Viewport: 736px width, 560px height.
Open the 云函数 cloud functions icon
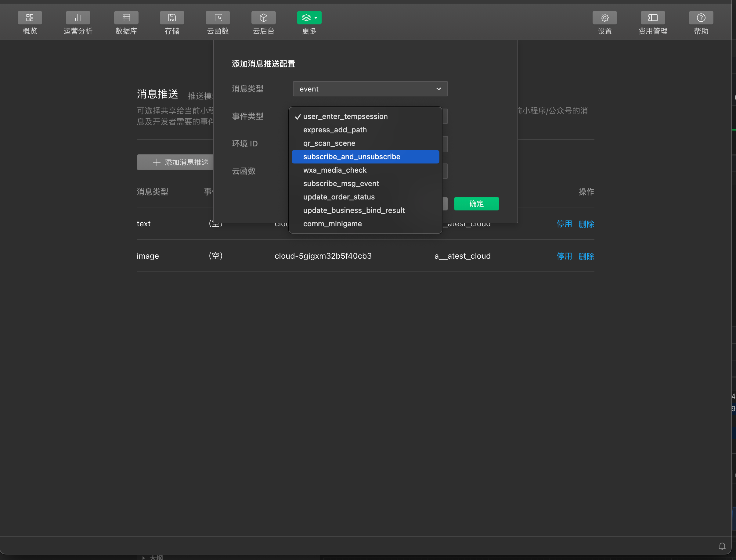tap(218, 18)
